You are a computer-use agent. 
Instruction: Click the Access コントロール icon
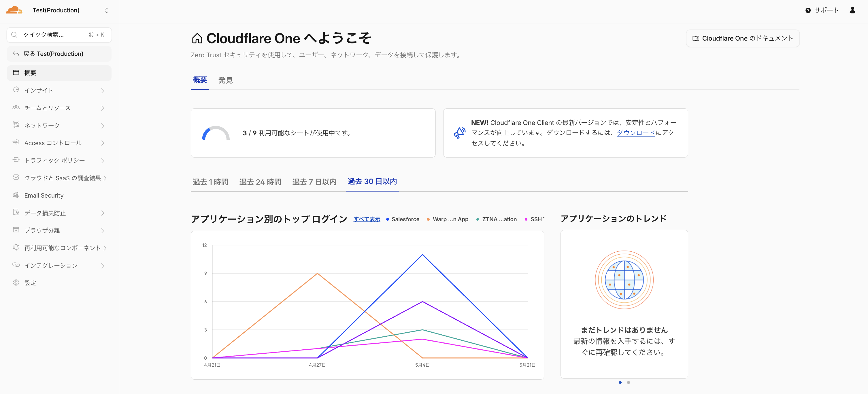pyautogui.click(x=16, y=143)
